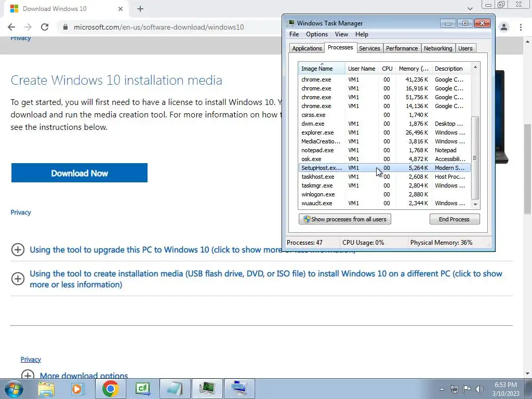Image resolution: width=532 pixels, height=399 pixels.
Task: Open Windows Media Player taskbar icon
Action: [x=77, y=389]
